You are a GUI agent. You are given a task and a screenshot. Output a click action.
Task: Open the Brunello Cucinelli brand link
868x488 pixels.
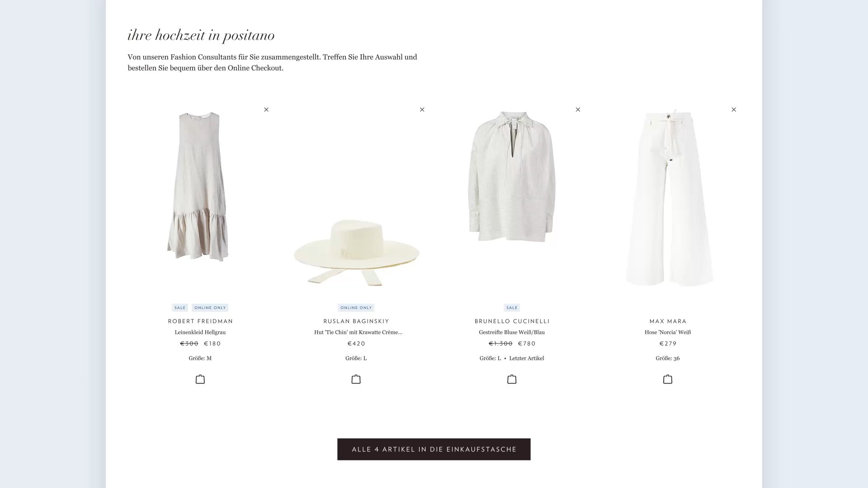point(512,321)
